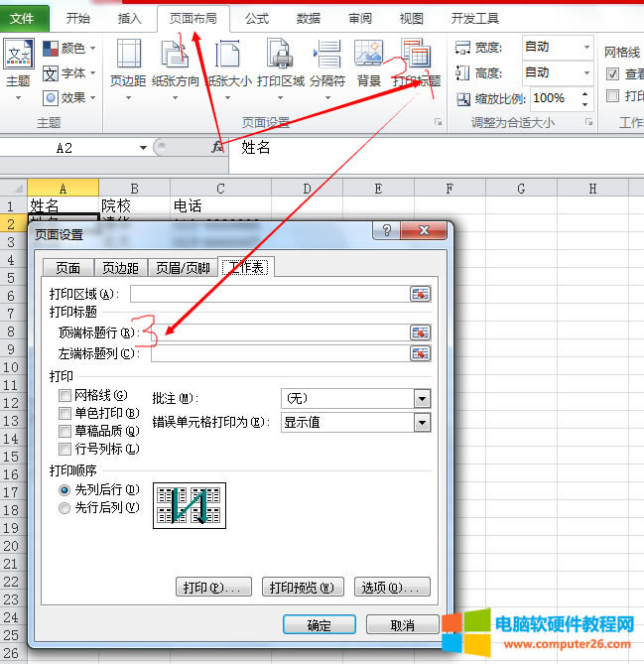Toggle Draft quality (草稿品质) checkbox
The height and width of the screenshot is (664, 644).
[64, 431]
